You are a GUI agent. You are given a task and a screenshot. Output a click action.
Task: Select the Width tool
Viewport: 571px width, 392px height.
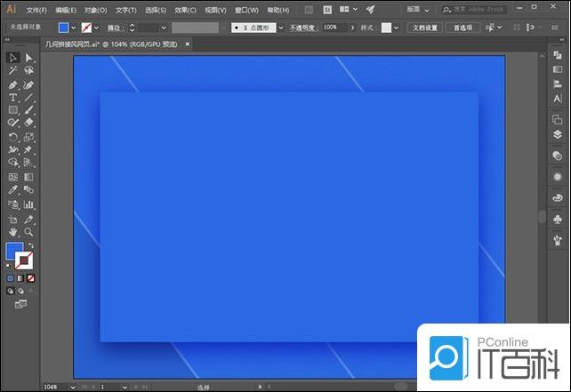[13, 149]
